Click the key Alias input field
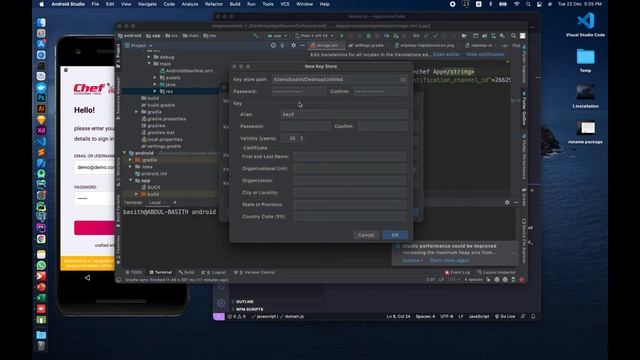Viewport: 640px width, 360px height. 344,114
